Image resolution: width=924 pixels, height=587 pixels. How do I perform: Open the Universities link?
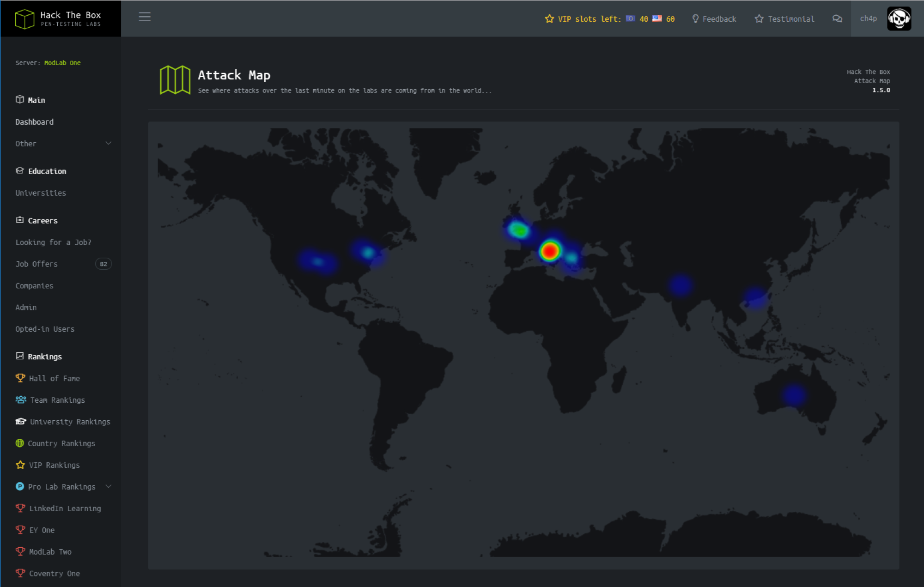click(41, 193)
